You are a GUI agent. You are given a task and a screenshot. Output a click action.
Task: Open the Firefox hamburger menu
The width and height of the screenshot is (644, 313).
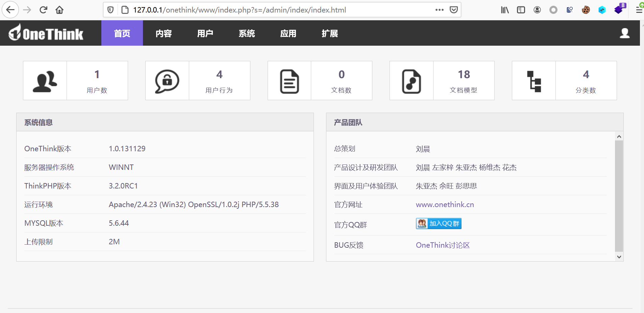(639, 10)
